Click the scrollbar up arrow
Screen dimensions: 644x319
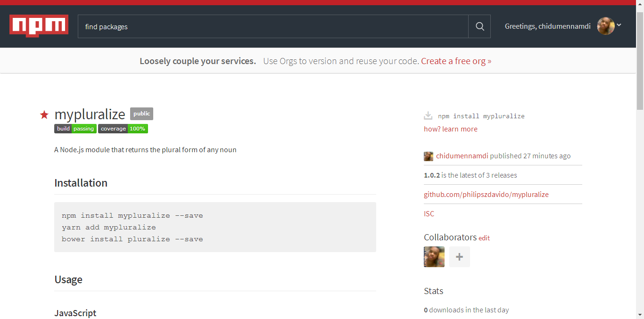640,4
